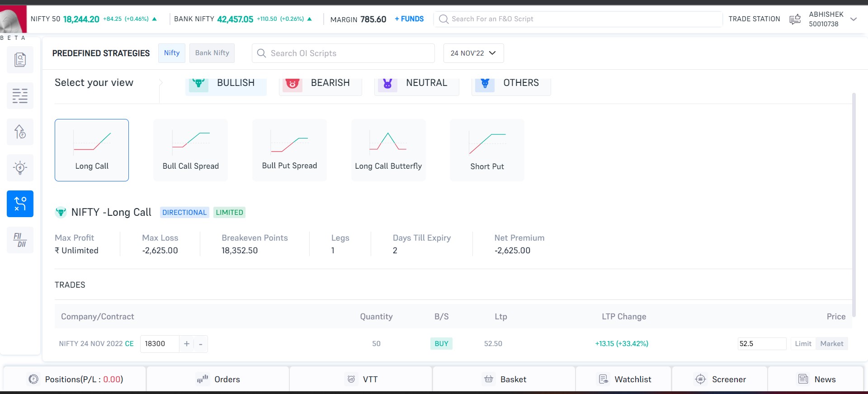This screenshot has height=394, width=868.
Task: Click the VTT icon in bottom bar
Action: pyautogui.click(x=351, y=379)
